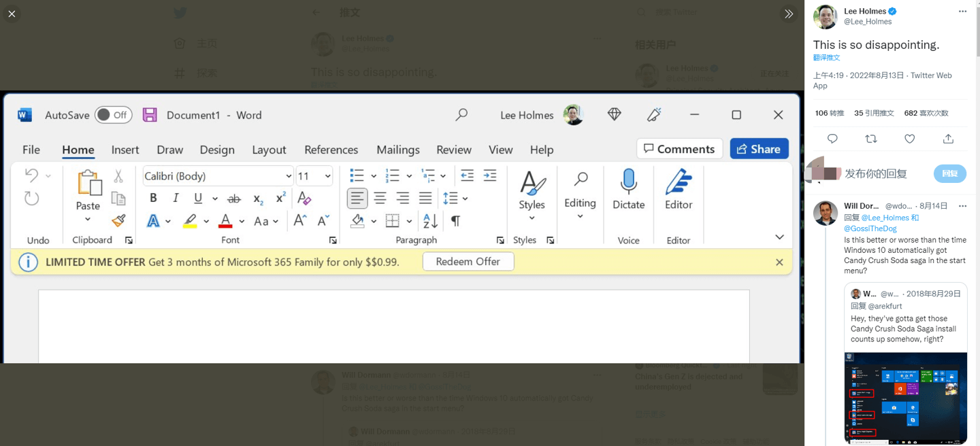
Task: Expand the highlight color dropdown arrow
Action: pyautogui.click(x=206, y=221)
